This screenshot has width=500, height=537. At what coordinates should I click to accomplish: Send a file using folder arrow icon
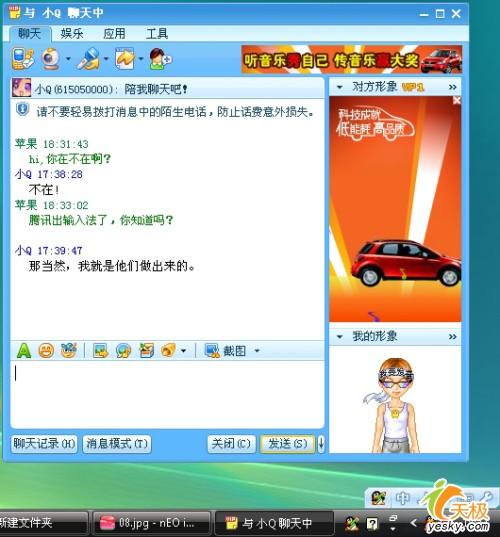pyautogui.click(x=125, y=59)
